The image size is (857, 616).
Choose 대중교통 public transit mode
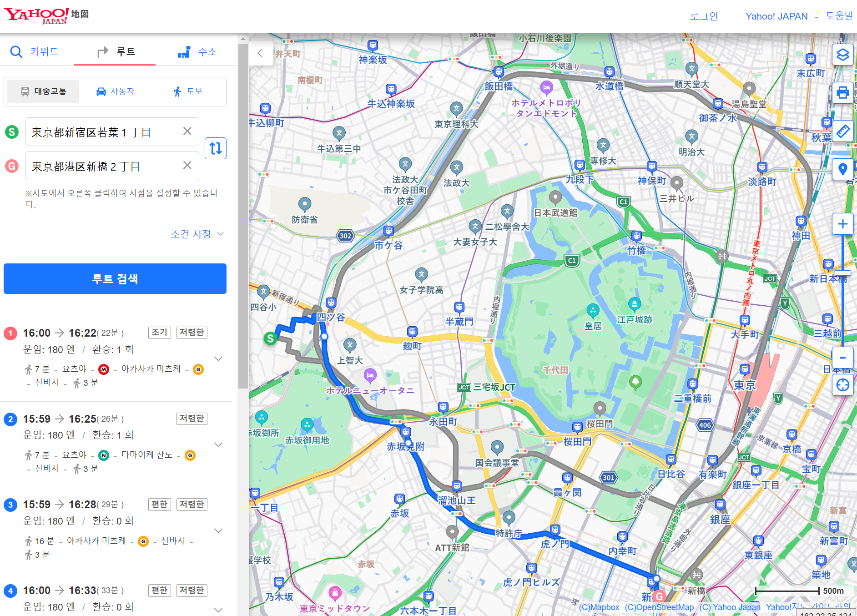[x=44, y=91]
